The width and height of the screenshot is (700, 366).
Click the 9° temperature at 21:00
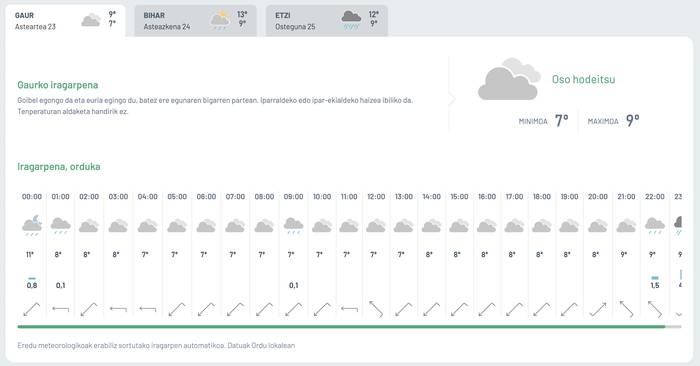click(x=624, y=254)
